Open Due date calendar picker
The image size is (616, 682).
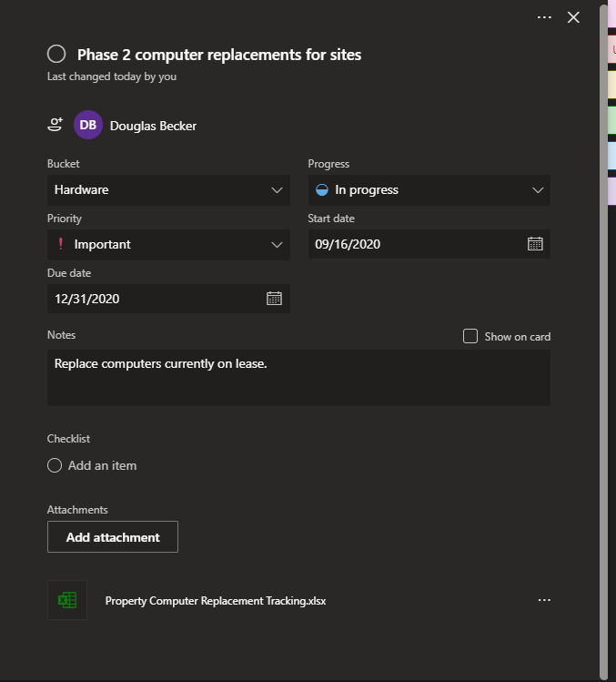point(274,299)
